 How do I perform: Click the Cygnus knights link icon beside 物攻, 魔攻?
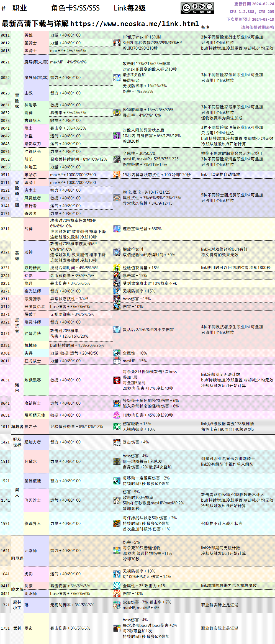[117, 198]
